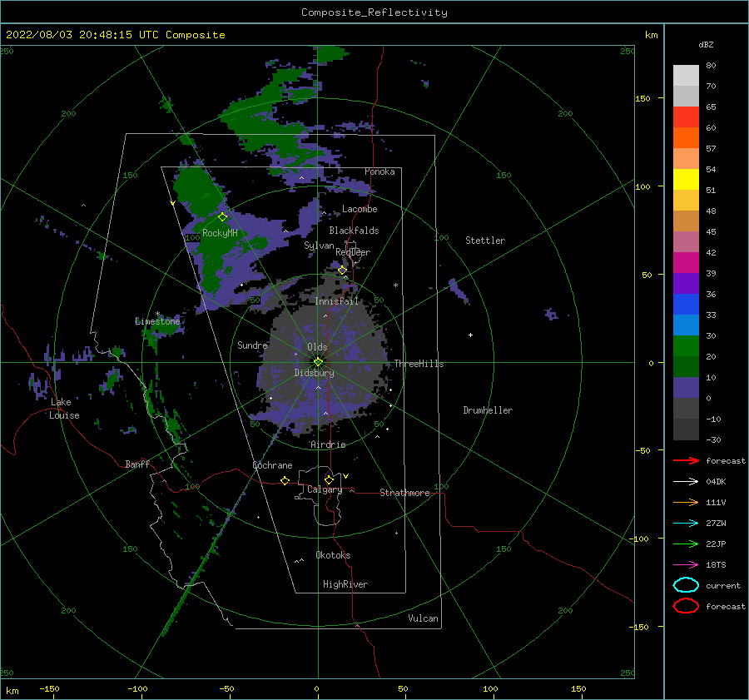Image resolution: width=749 pixels, height=700 pixels.
Task: Click the Limestone label
Action: [157, 321]
